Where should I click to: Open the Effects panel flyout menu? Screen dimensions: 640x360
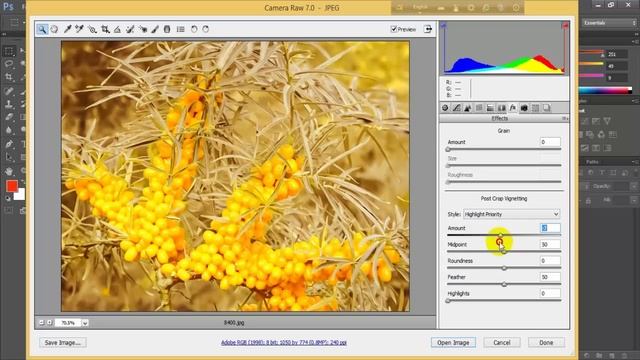coord(565,118)
